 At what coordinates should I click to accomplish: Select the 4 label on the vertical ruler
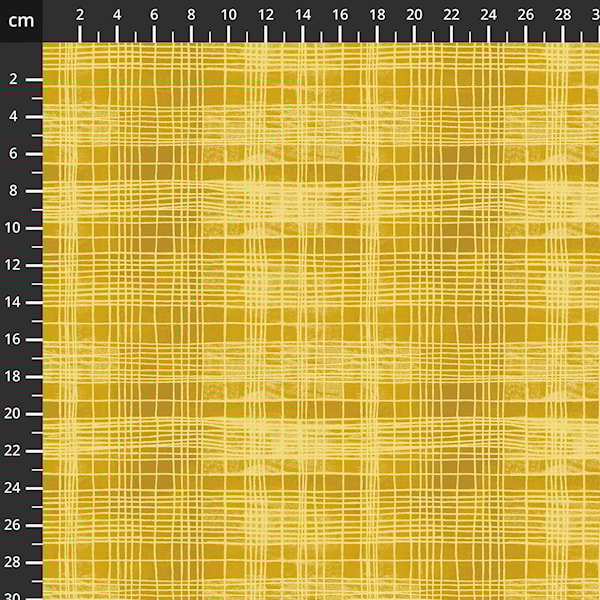coord(13,116)
